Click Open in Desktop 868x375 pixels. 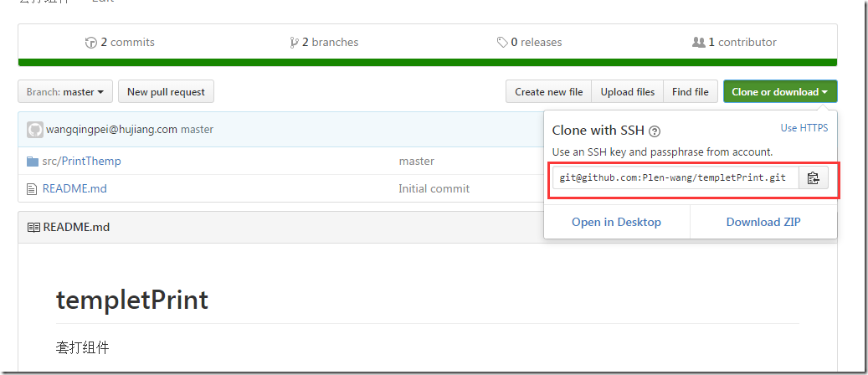616,222
